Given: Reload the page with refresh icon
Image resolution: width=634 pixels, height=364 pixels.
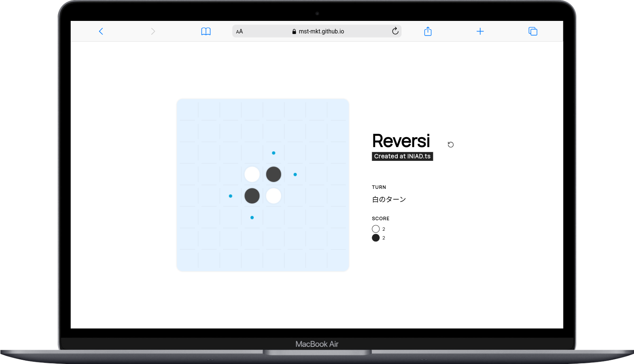Looking at the screenshot, I should point(395,31).
